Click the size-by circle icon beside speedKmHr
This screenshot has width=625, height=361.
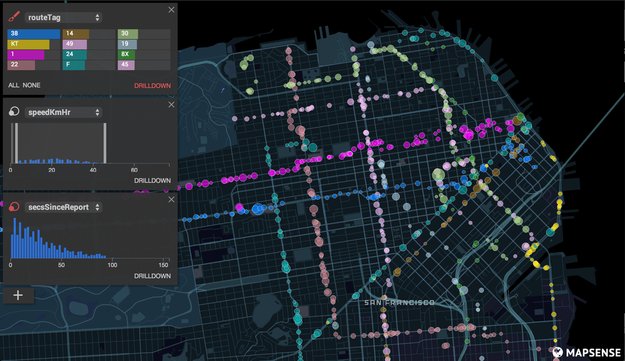[x=14, y=112]
